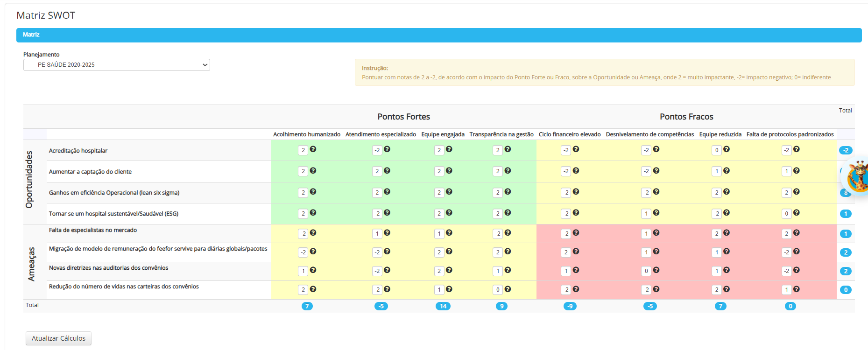The height and width of the screenshot is (350, 868).
Task: Click help icon for Falta de especialistas / Acolhimento humanizado
Action: click(313, 233)
